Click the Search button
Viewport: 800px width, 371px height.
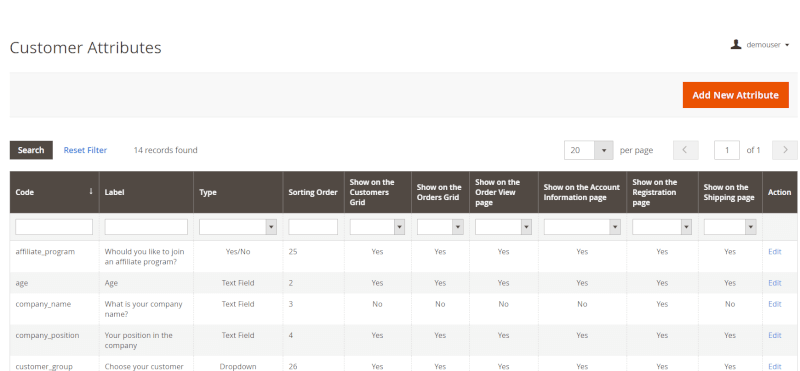click(x=31, y=150)
